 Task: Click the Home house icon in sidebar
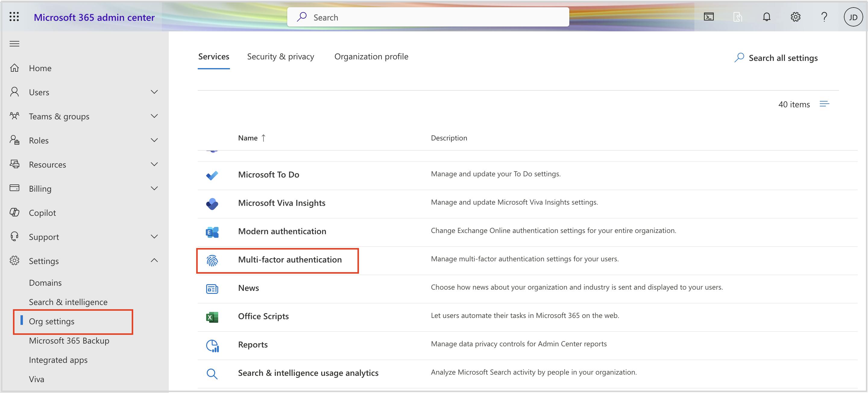click(x=14, y=68)
